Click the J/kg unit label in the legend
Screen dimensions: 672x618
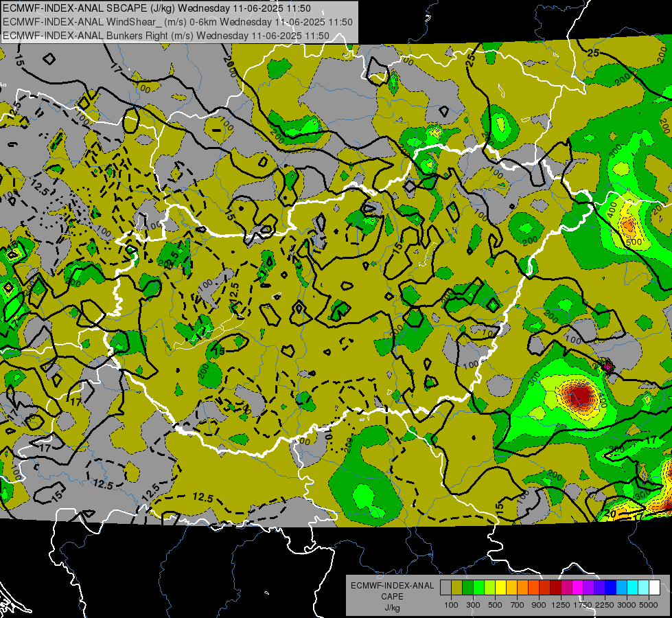tap(392, 608)
